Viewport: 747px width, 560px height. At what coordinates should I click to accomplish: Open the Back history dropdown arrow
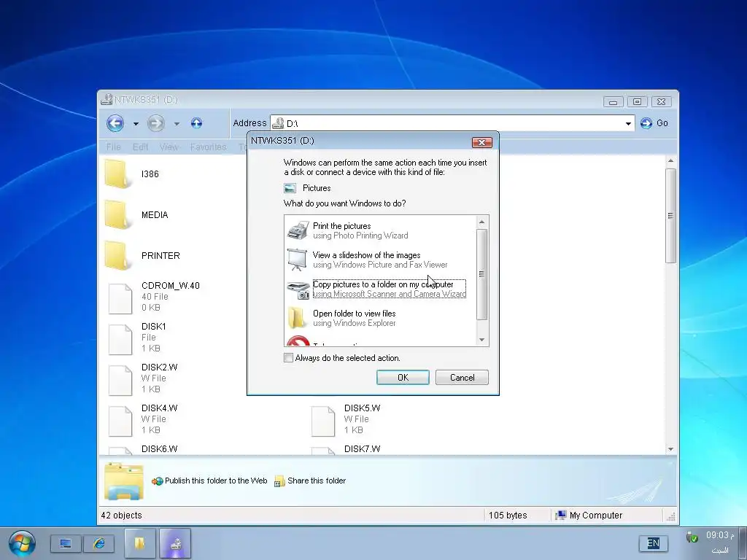pyautogui.click(x=136, y=124)
